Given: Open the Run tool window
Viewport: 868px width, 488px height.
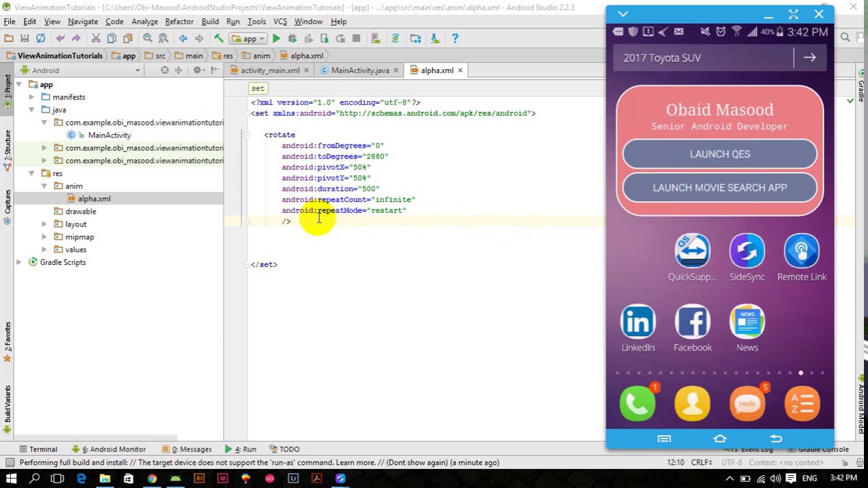Looking at the screenshot, I should click(241, 449).
